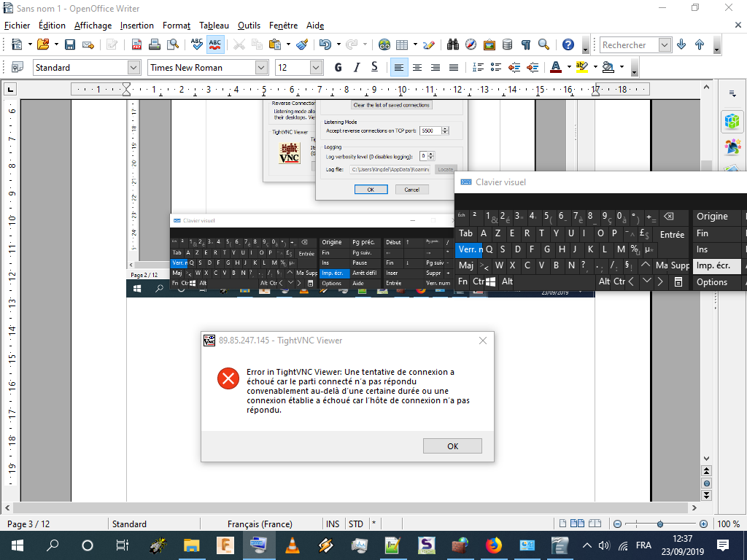Open Styles and Formatting deck in sidebar

(732, 147)
